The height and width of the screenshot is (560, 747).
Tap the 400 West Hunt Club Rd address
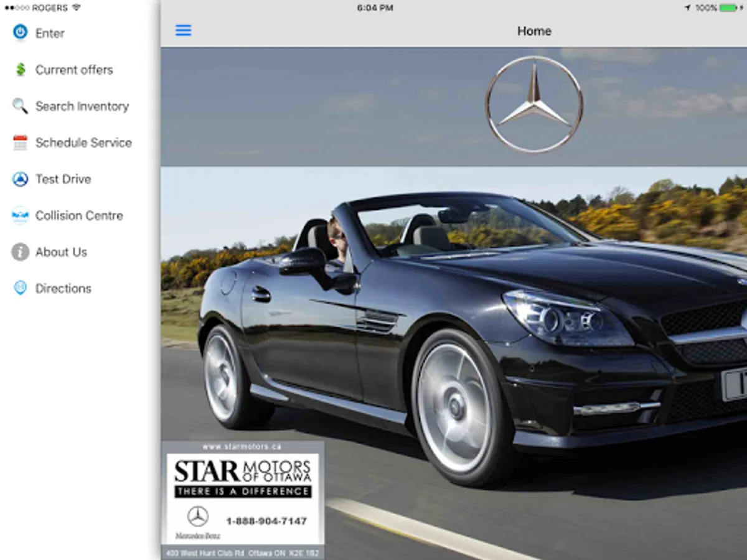click(243, 553)
